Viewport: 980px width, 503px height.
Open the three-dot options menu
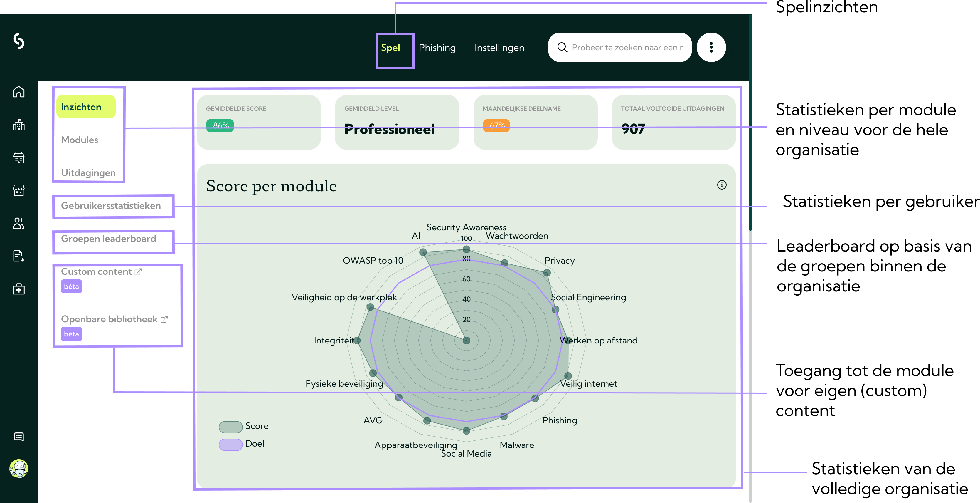click(x=711, y=47)
